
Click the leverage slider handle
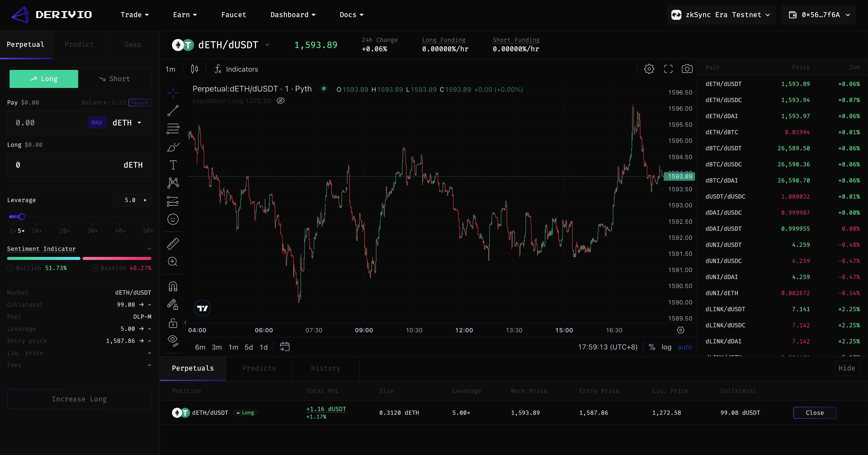coord(22,216)
